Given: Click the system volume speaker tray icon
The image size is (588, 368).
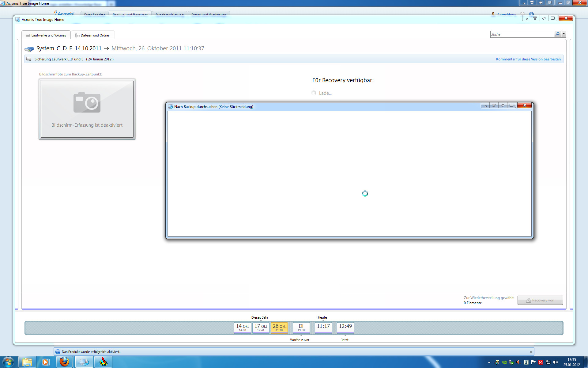Looking at the screenshot, I should pos(556,362).
